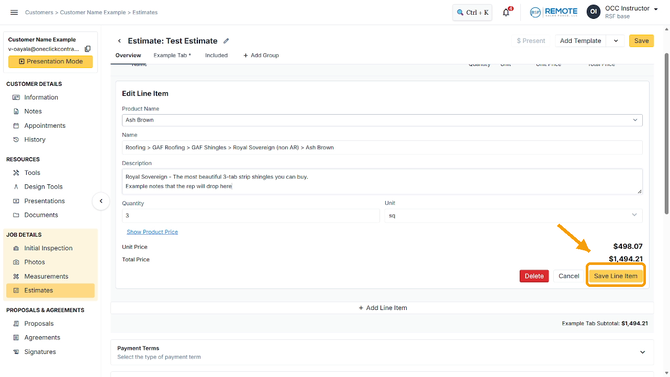Screen dimensions: 670x377
Task: Click the Information sidebar icon
Action: tap(16, 97)
